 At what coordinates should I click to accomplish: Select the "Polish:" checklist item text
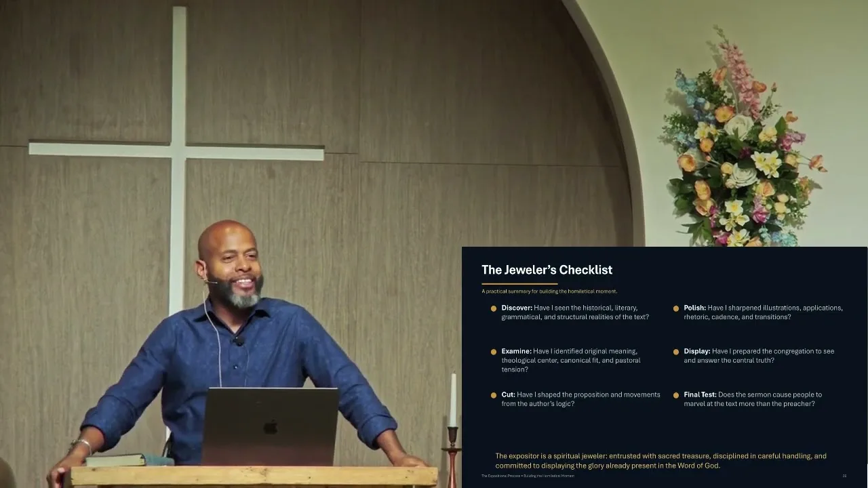[763, 312]
